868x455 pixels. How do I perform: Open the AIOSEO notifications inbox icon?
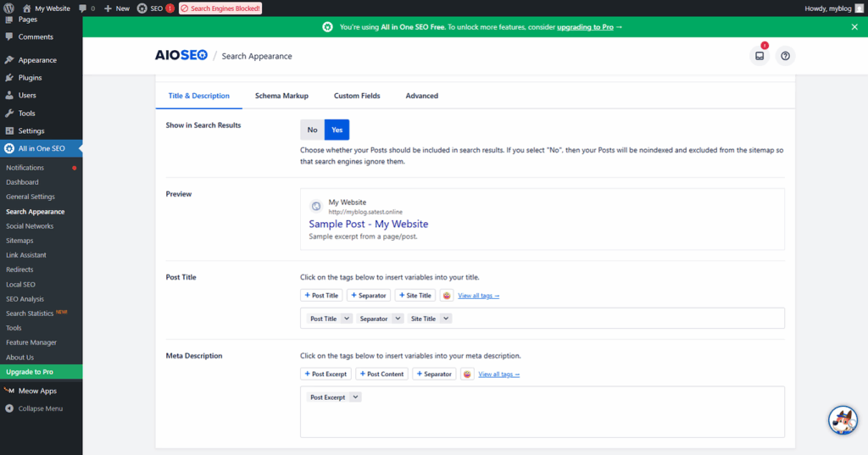[759, 56]
